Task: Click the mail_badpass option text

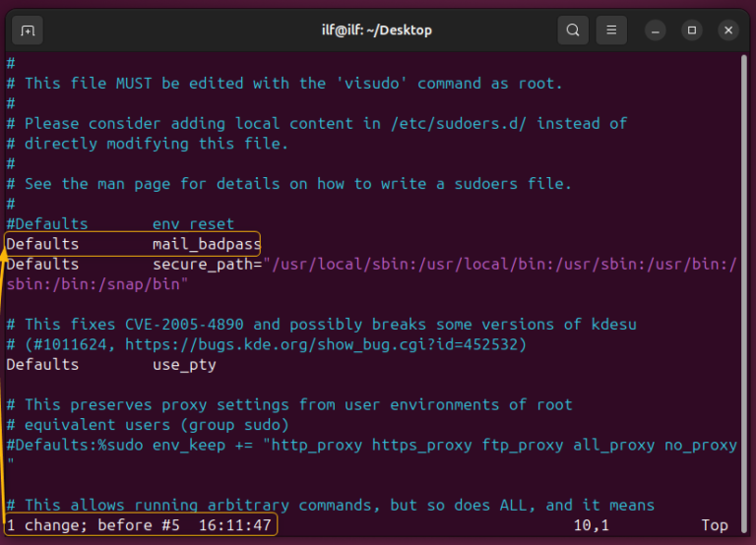Action: click(x=207, y=244)
